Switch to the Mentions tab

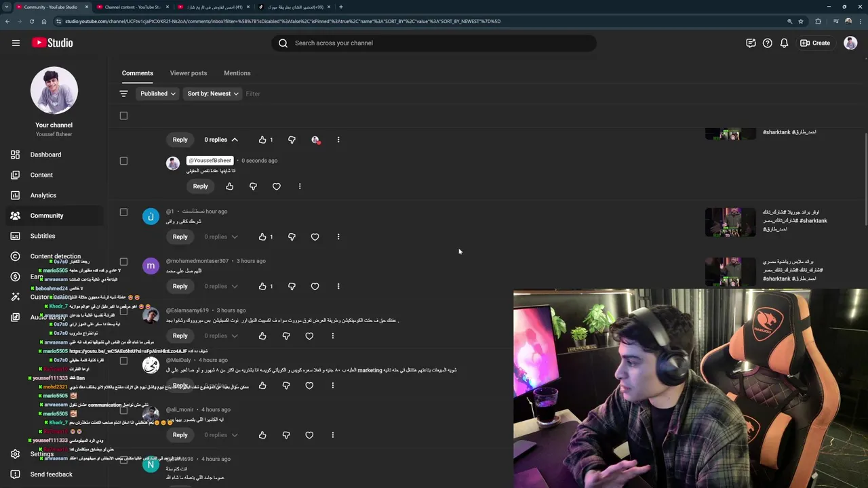(x=237, y=73)
